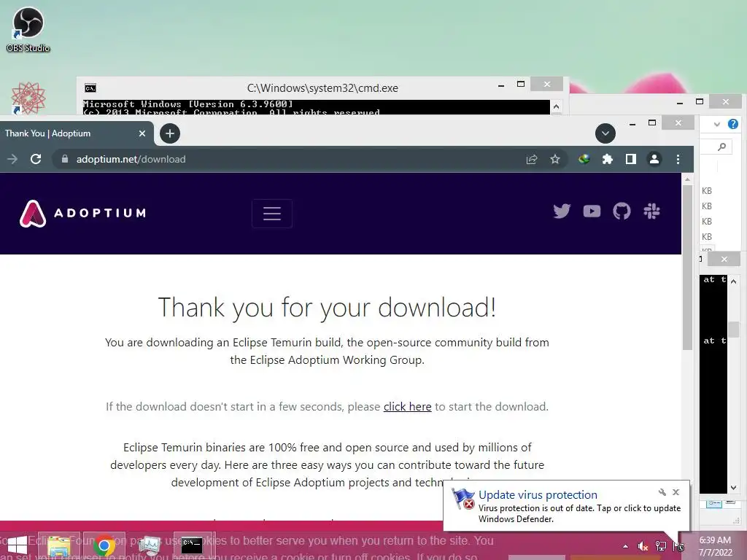Click page scrollbar up arrow
Viewport: 747px width, 560px height.
(687, 179)
